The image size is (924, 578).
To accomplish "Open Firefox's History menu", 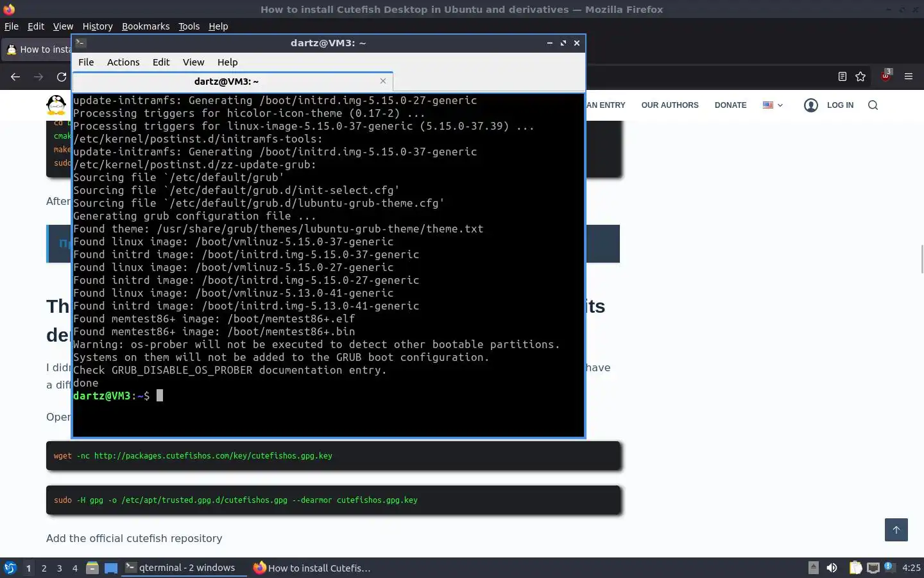I will click(98, 26).
